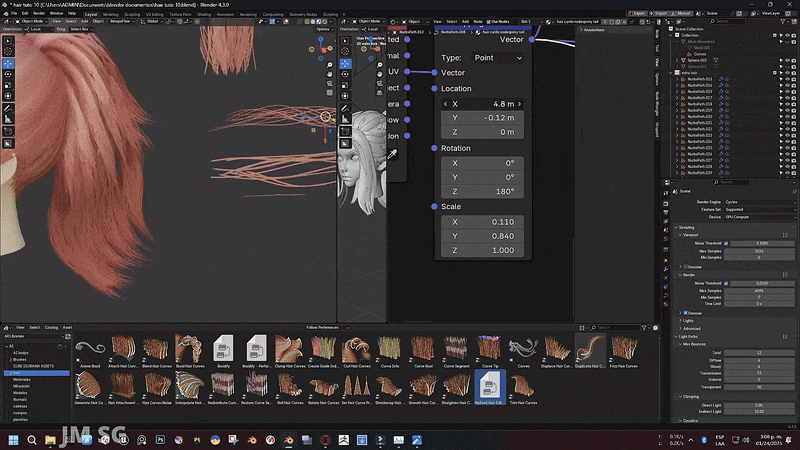Select the Measure tool in left viewport toolbar
Image resolution: width=800 pixels, height=450 pixels.
pos(8,119)
